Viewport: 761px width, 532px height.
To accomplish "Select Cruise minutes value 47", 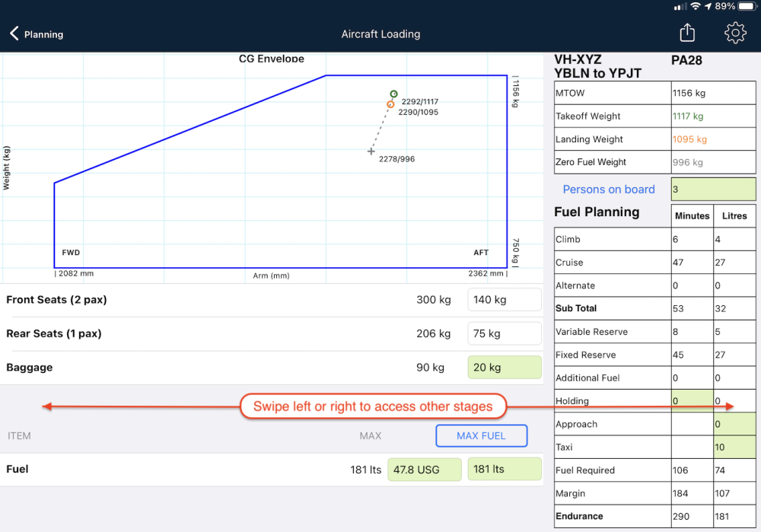I will point(692,263).
